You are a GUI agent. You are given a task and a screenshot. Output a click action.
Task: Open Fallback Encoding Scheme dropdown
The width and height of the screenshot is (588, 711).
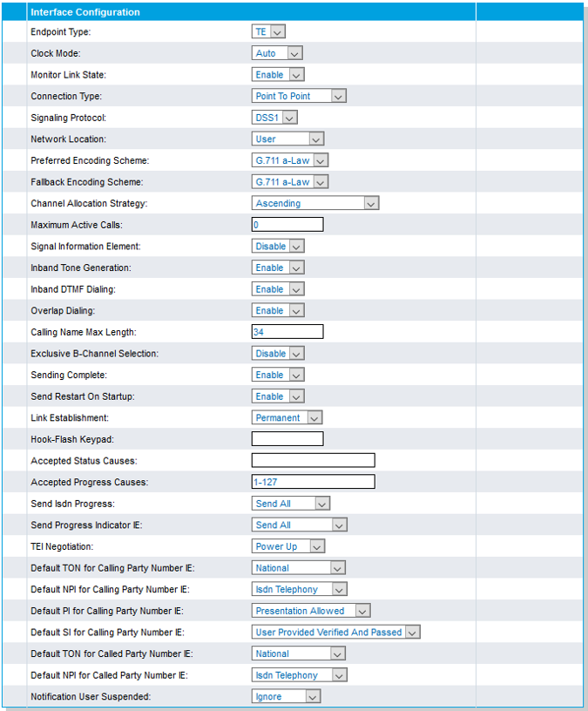click(x=290, y=182)
